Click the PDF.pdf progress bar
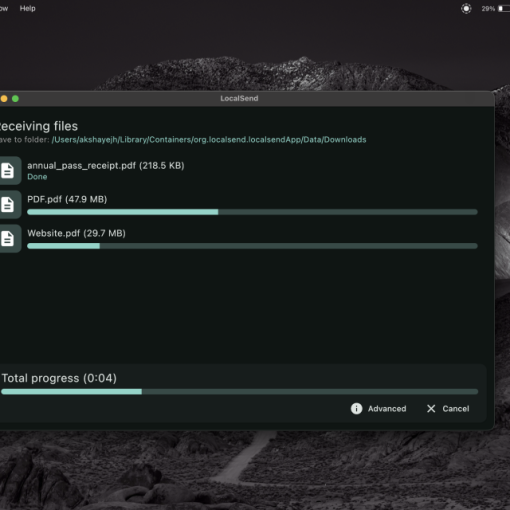The height and width of the screenshot is (510, 510). click(x=252, y=212)
